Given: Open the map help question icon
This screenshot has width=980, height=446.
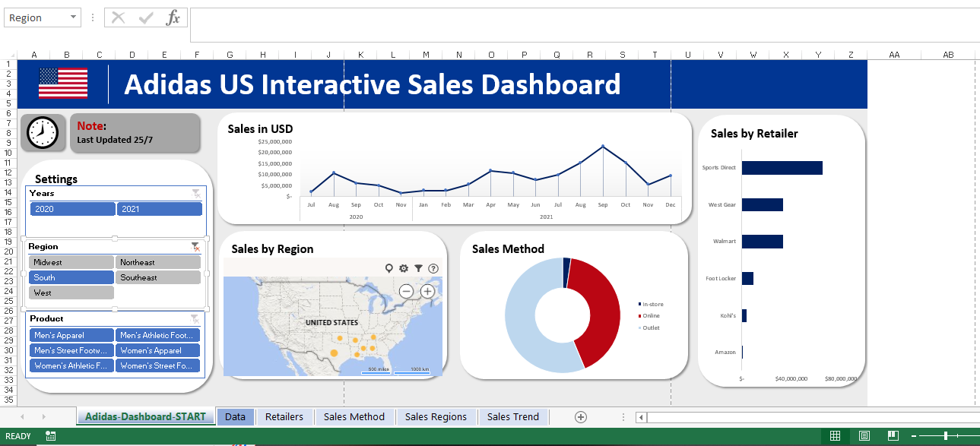Looking at the screenshot, I should [x=433, y=268].
